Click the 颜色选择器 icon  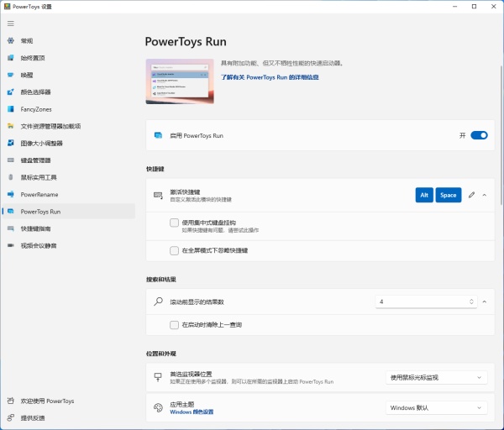11,92
